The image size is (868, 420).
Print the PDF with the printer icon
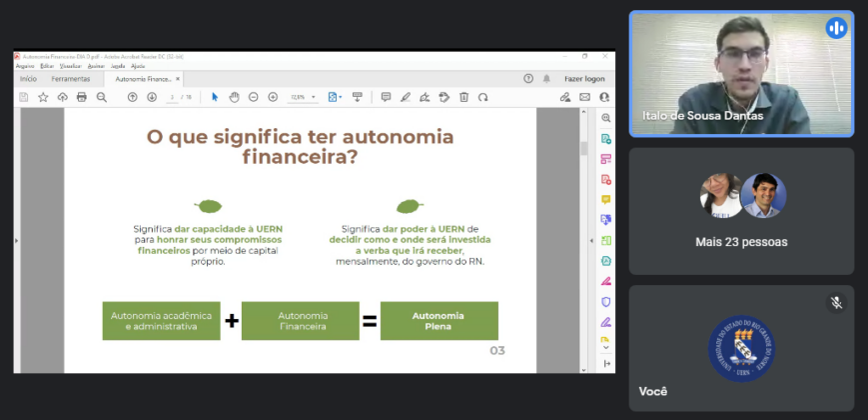(x=82, y=97)
